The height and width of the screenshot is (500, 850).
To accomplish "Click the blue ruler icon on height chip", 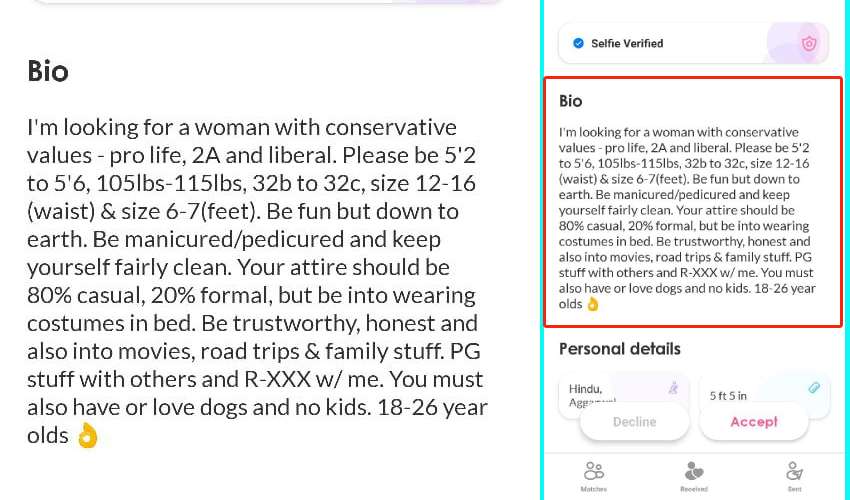I will [x=814, y=387].
